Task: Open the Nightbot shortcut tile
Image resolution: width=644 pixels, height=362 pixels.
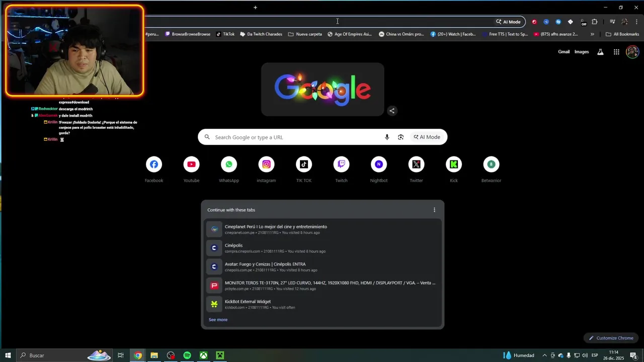Action: tap(379, 169)
